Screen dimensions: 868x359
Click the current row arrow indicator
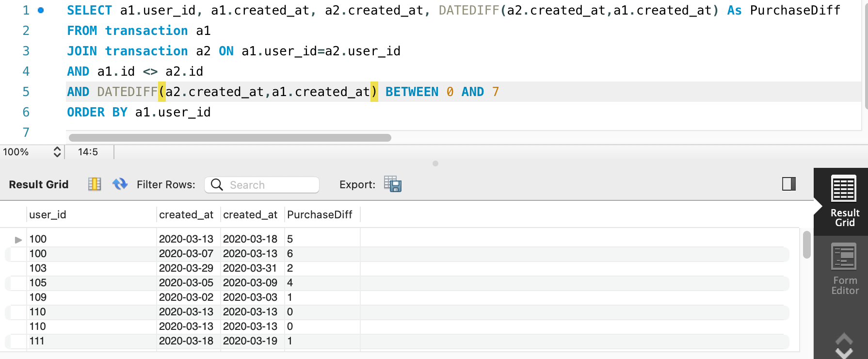click(18, 240)
